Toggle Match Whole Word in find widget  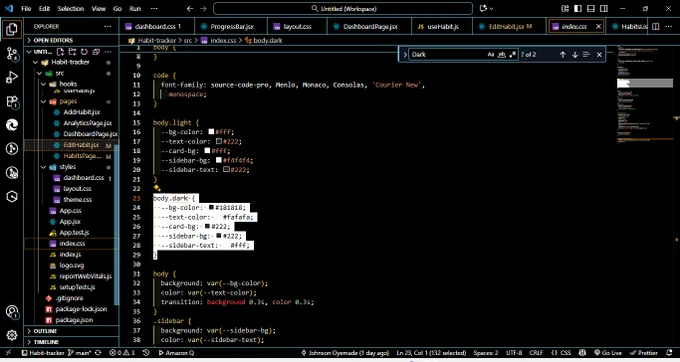(x=502, y=55)
